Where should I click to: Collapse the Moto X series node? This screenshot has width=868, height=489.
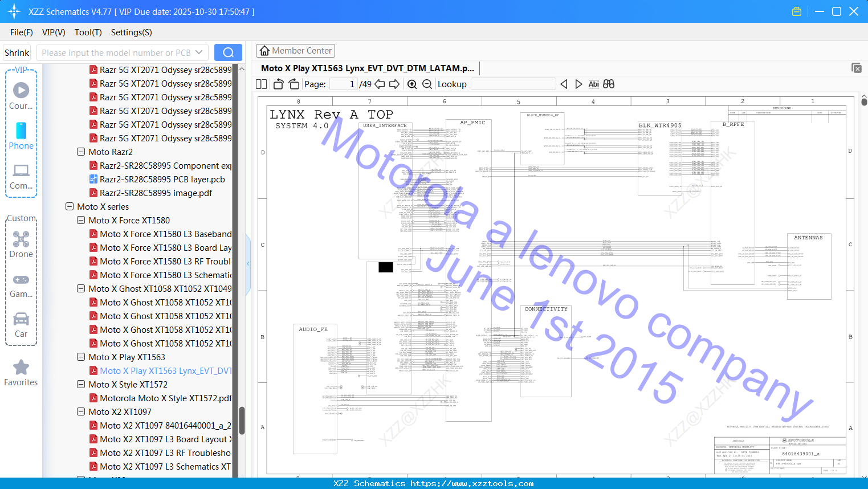coord(70,206)
